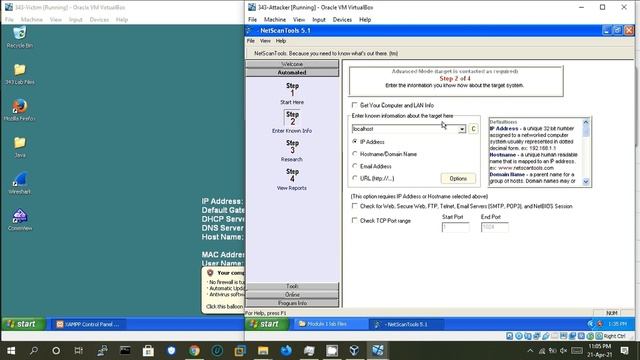Image resolution: width=640 pixels, height=360 pixels.
Task: Go to Step 1 Start Here
Action: coord(292,93)
